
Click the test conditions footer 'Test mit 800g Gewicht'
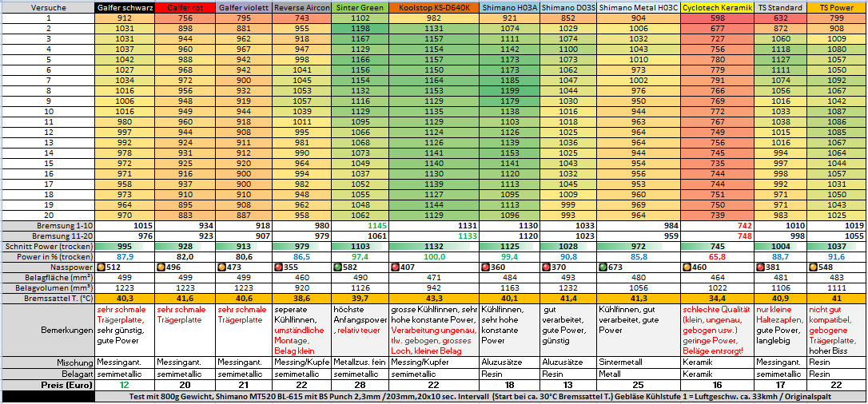pyautogui.click(x=481, y=396)
